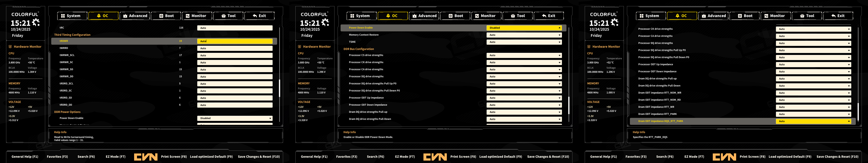Click Save Changes & Reset (F10) in leftmost screen

point(258,157)
